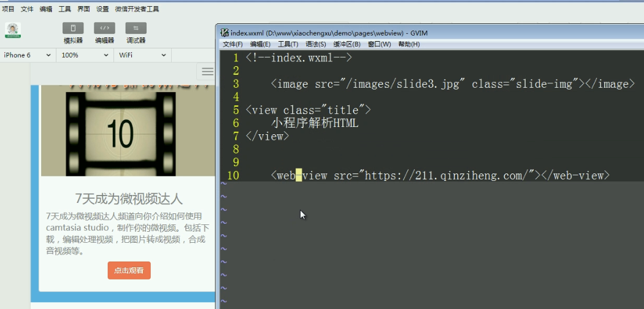Open GVIM 工具(T) menu
644x309 pixels.
[x=288, y=44]
